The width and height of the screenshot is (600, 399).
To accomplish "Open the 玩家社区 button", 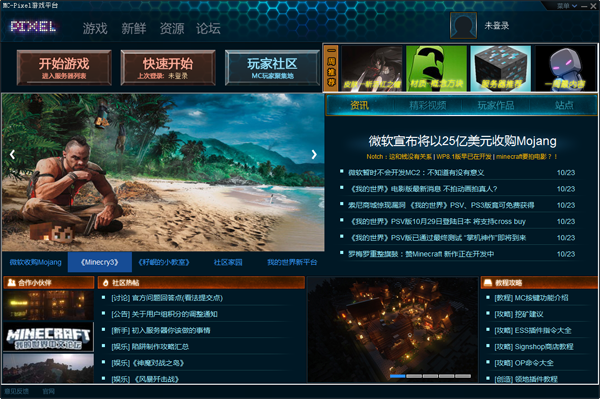I will (272, 68).
